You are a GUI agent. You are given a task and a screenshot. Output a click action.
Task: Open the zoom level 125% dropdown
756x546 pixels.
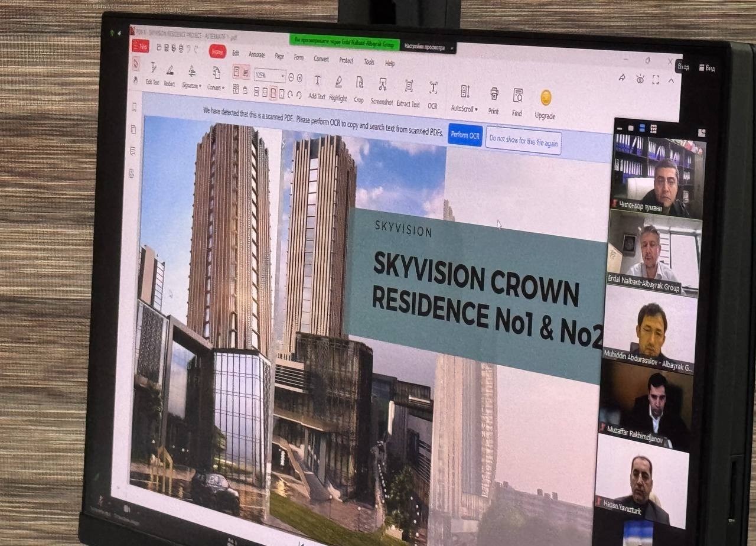pos(270,76)
